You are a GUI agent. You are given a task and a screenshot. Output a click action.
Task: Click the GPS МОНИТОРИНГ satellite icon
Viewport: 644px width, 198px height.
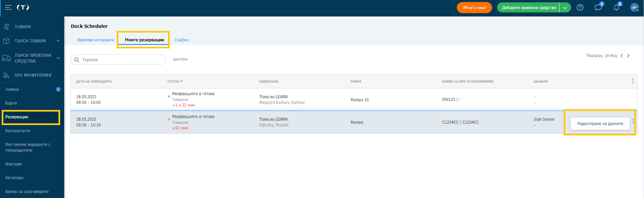click(x=6, y=75)
